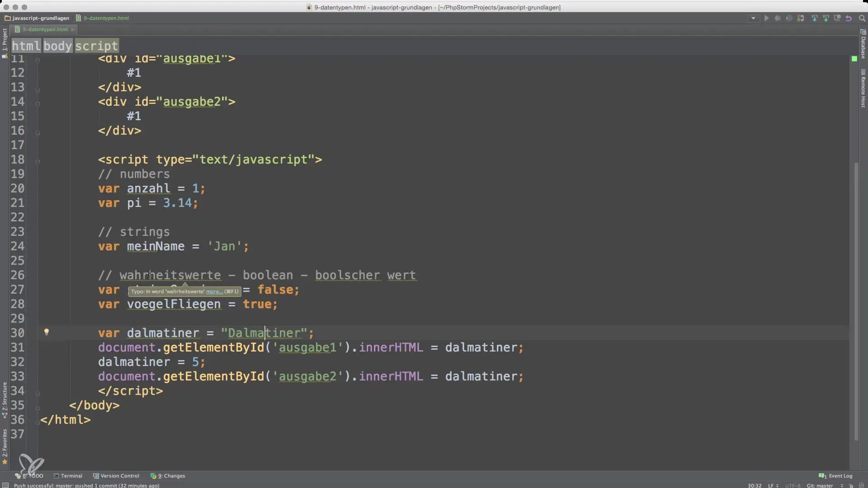This screenshot has height=488, width=868.
Task: Open the Event Log
Action: click(x=835, y=476)
